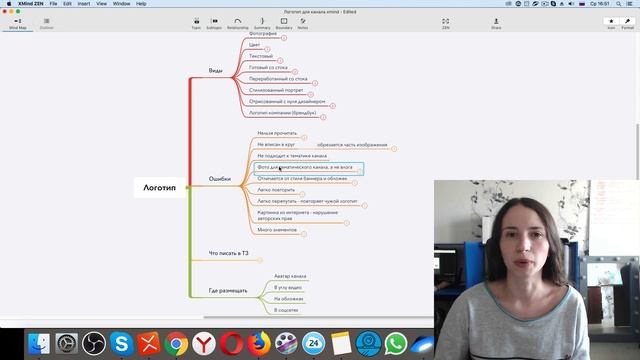Open Notes for selected topic
The image size is (640, 360).
302,24
